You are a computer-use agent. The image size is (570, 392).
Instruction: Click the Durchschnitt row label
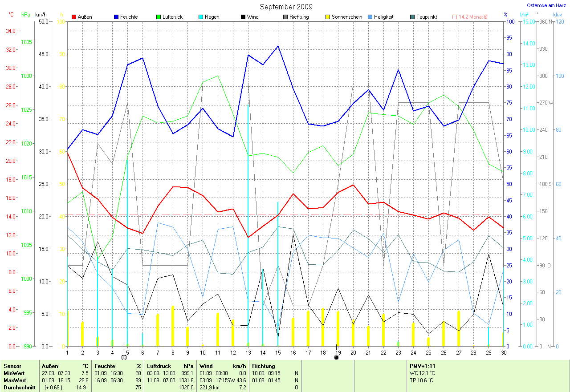click(x=18, y=387)
